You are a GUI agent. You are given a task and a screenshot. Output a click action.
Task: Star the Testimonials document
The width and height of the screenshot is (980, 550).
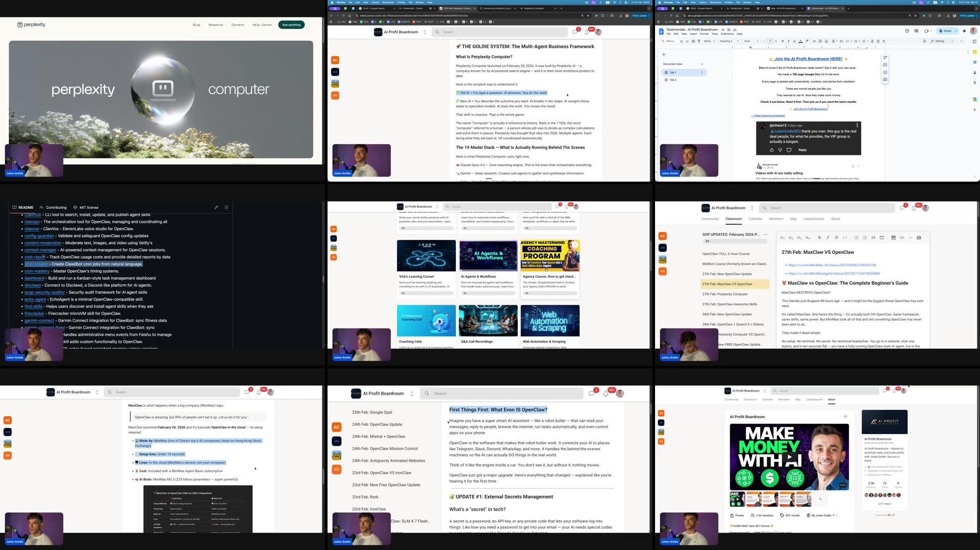tap(723, 30)
